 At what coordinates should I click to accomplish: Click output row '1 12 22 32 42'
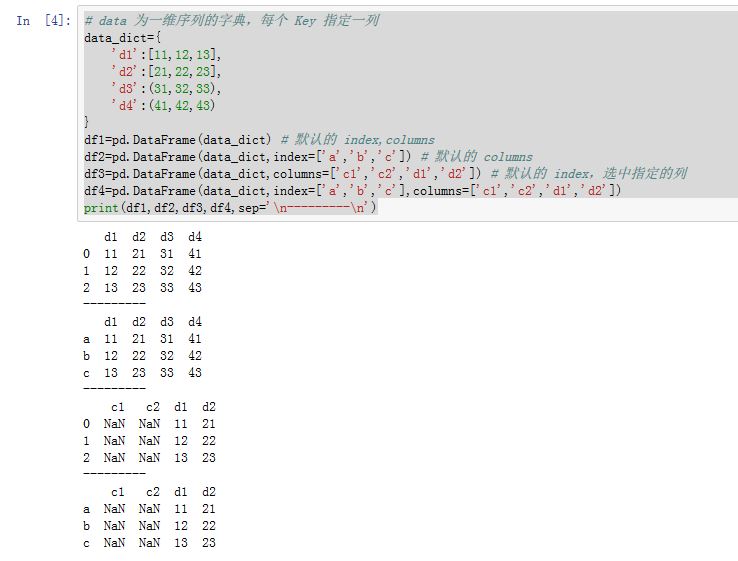pyautogui.click(x=142, y=271)
